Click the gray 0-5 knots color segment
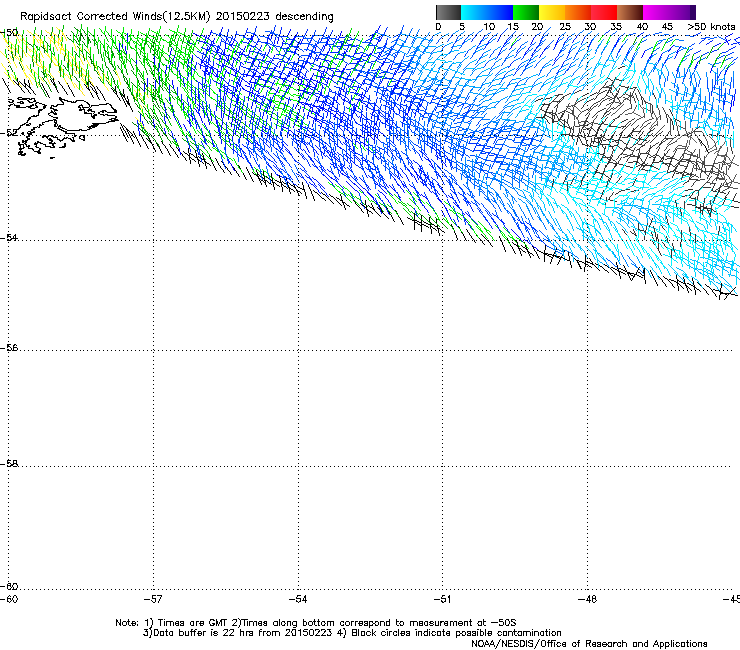The height and width of the screenshot is (650, 740). coord(448,12)
